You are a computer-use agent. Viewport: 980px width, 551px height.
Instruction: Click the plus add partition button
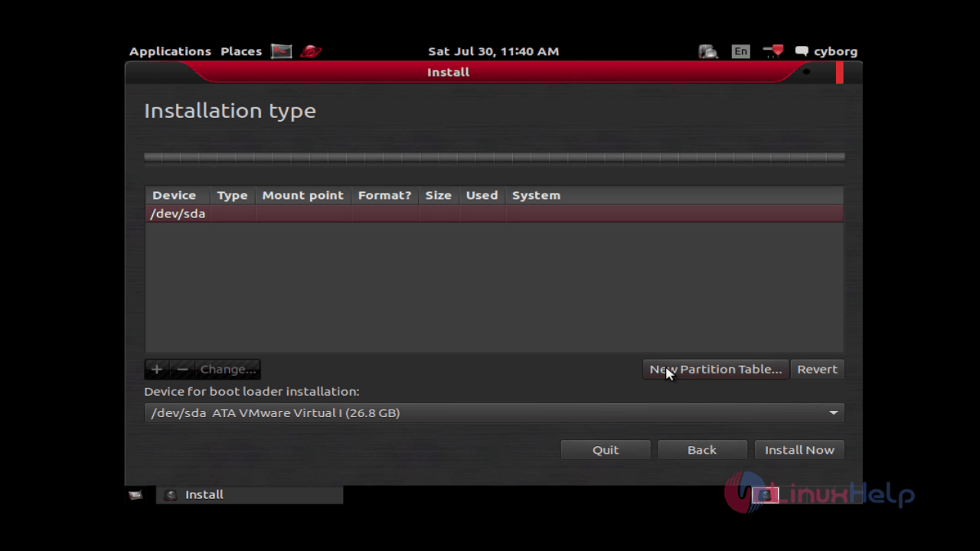156,369
